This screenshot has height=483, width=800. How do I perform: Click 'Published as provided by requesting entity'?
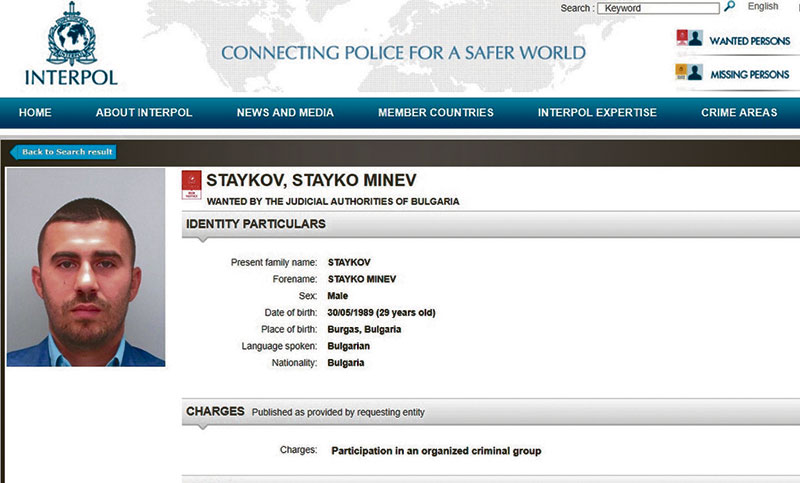coord(338,412)
